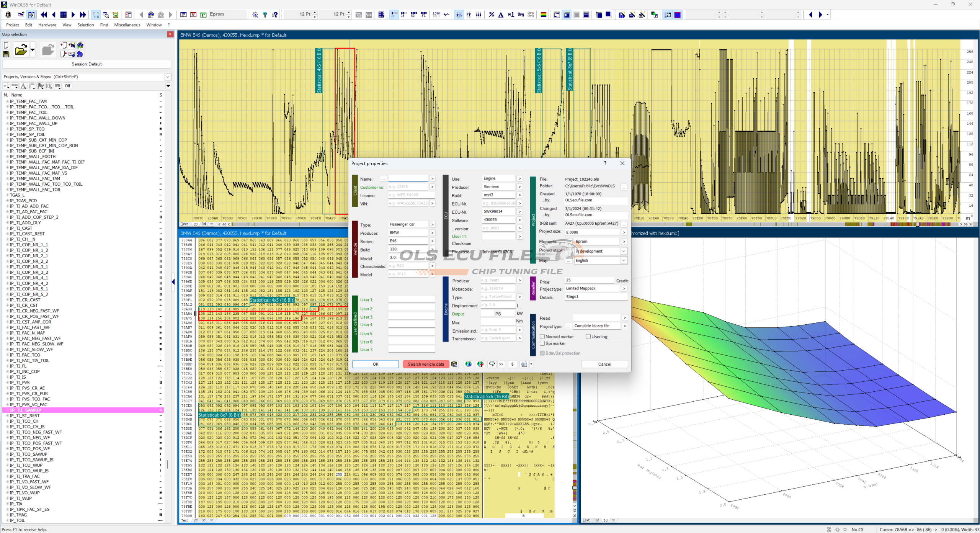Toggle the Off filter button in Map selection
The image size is (980, 533).
pos(67,86)
